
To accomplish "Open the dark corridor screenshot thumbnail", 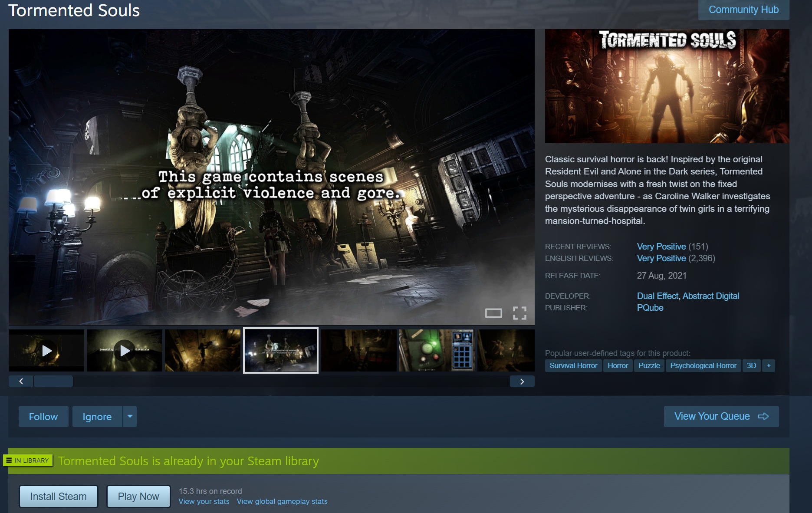I will pyautogui.click(x=359, y=350).
